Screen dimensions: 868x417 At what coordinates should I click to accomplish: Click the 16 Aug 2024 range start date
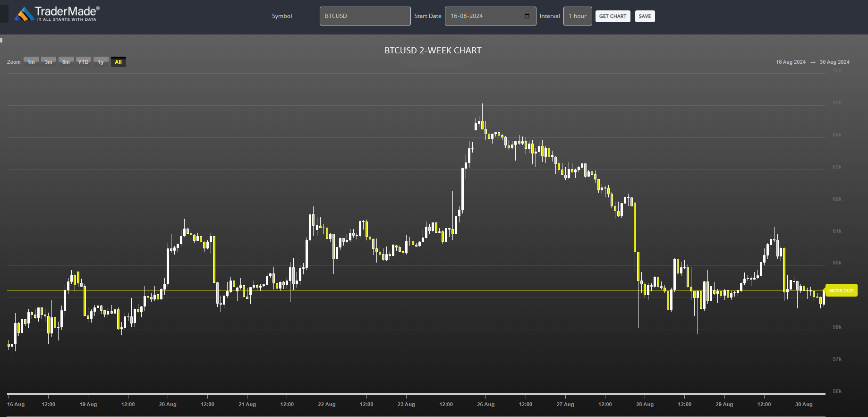pyautogui.click(x=791, y=62)
